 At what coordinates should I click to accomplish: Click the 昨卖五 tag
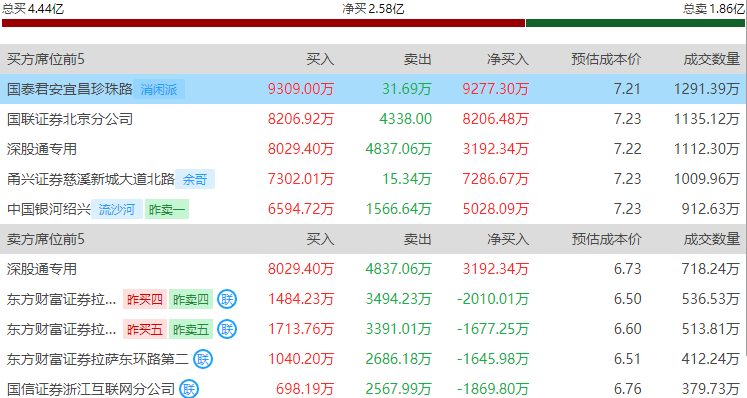tap(191, 329)
